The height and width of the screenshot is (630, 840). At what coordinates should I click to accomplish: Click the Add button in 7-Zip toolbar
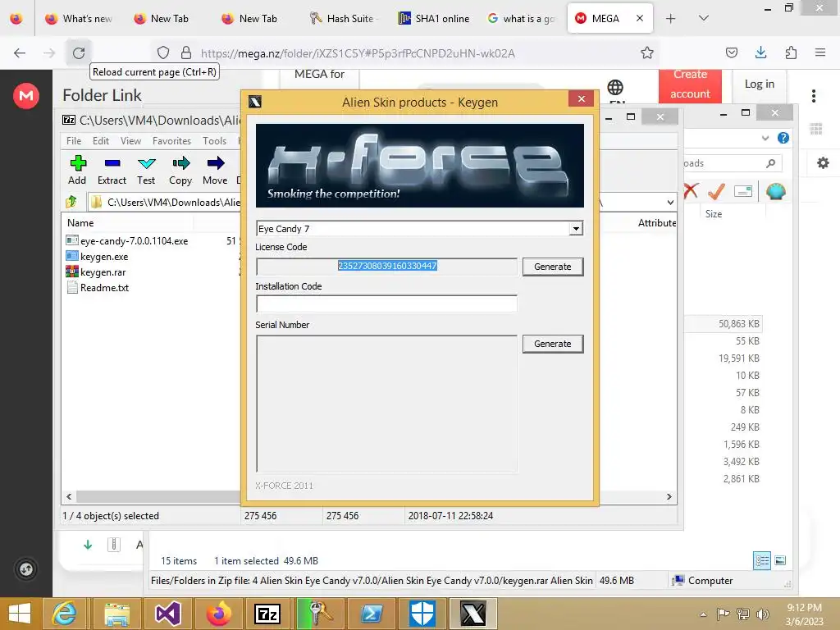(78, 170)
